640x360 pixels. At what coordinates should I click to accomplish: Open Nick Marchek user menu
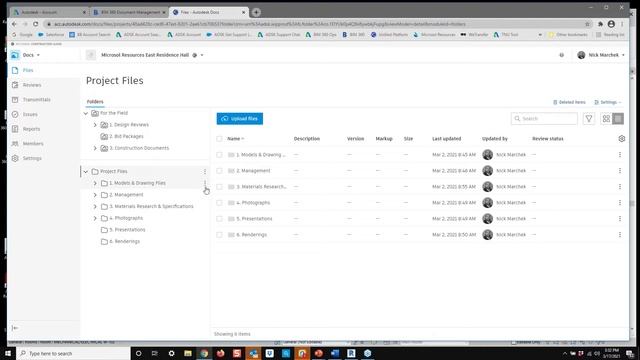click(601, 55)
